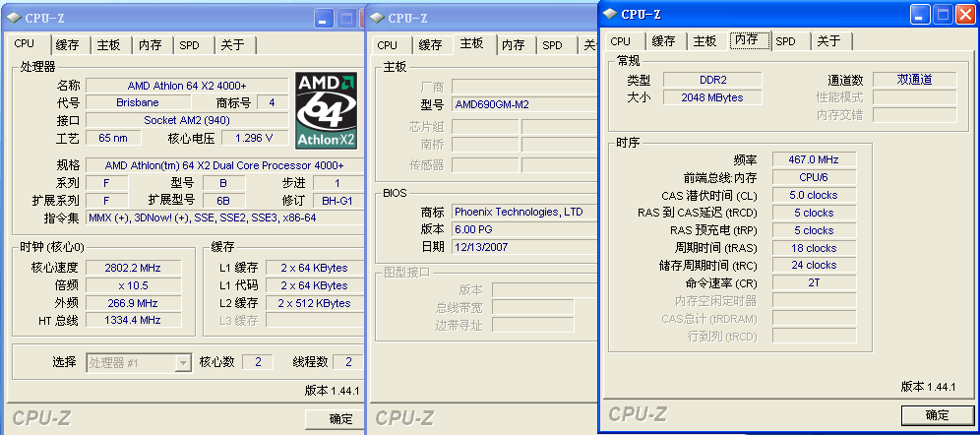Open 缓存 tab in middle window

coord(431,45)
